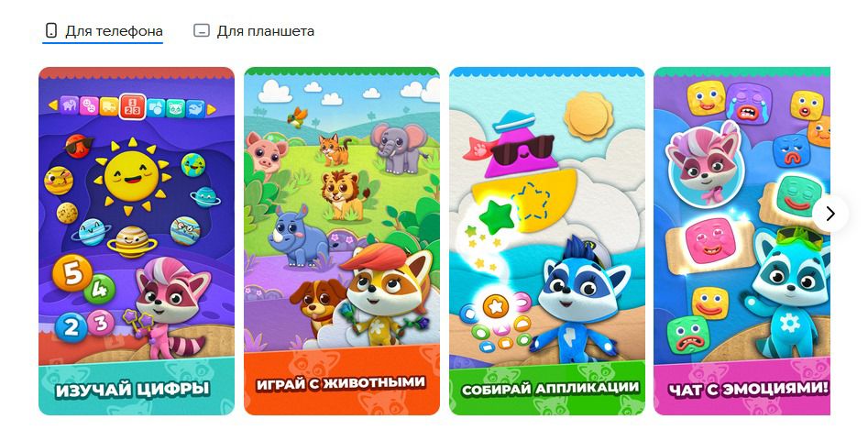Click the tablet icon beside Для планшета
Viewport: 868px width, 441px height.
[202, 31]
